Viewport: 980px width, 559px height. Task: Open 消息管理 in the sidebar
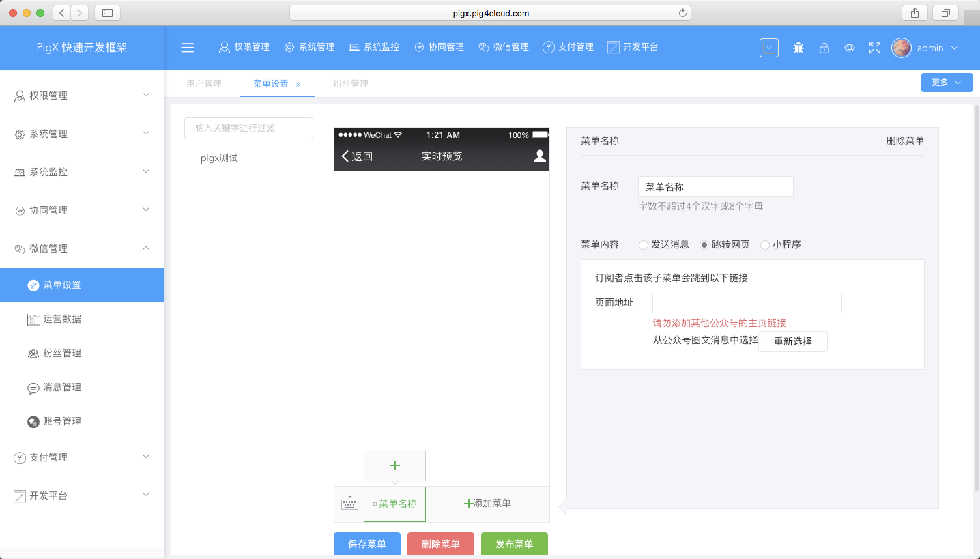click(x=82, y=387)
